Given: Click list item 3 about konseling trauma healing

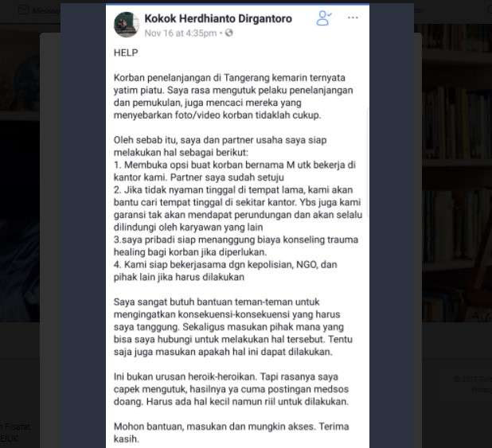Looking at the screenshot, I should click(236, 246).
